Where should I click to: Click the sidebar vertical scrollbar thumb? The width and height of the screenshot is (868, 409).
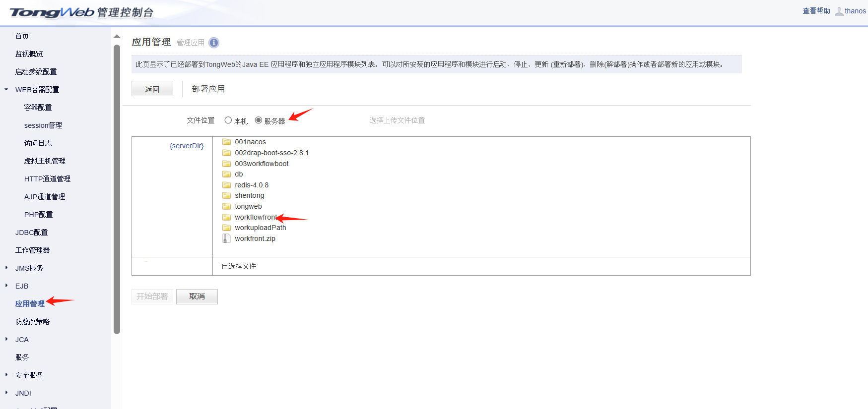pos(117,189)
